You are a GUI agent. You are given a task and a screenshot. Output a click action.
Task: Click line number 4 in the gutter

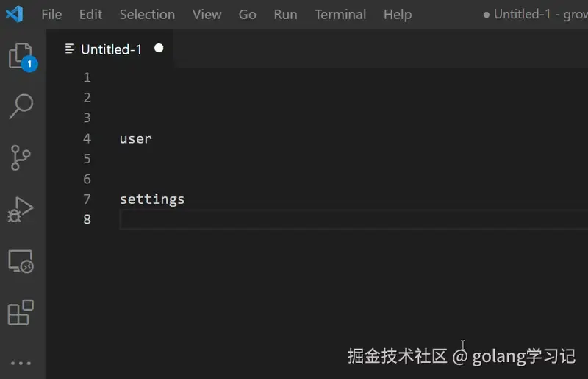[x=87, y=138]
